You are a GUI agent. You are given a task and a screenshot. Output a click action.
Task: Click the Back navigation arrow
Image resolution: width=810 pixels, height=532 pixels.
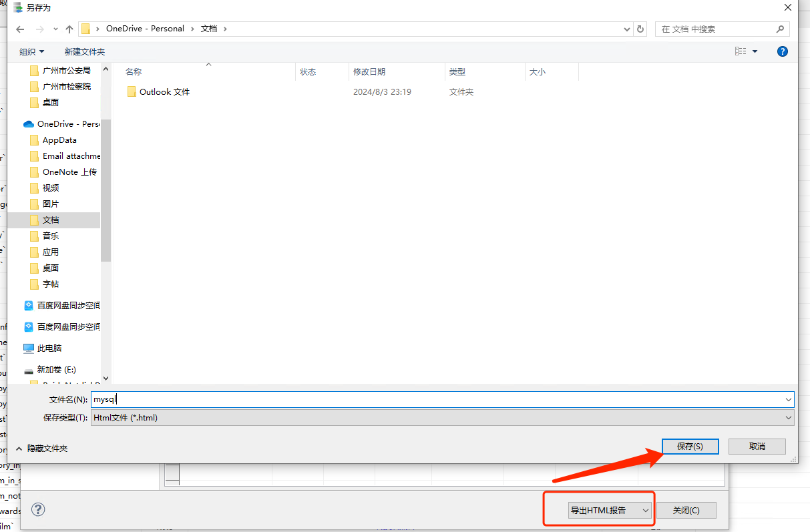point(21,29)
